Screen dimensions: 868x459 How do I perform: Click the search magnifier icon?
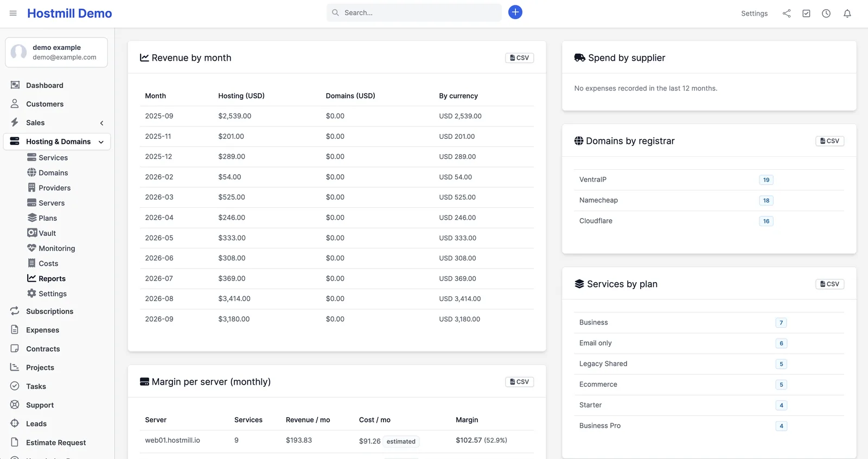[336, 12]
